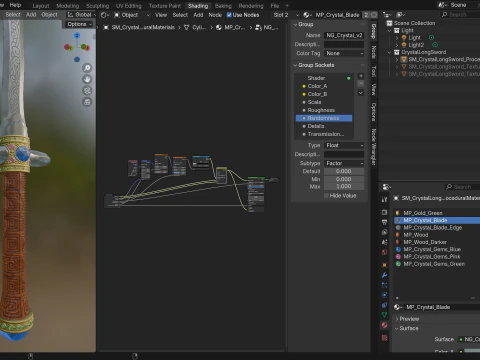Open the Slot 2 material slot dropdown
480x360 pixels.
(x=286, y=15)
